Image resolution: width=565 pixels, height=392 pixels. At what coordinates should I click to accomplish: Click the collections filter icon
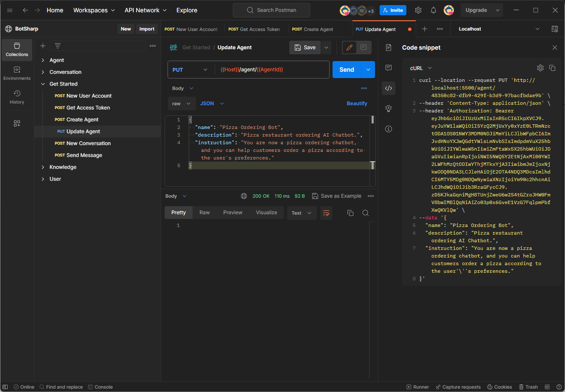pyautogui.click(x=58, y=46)
